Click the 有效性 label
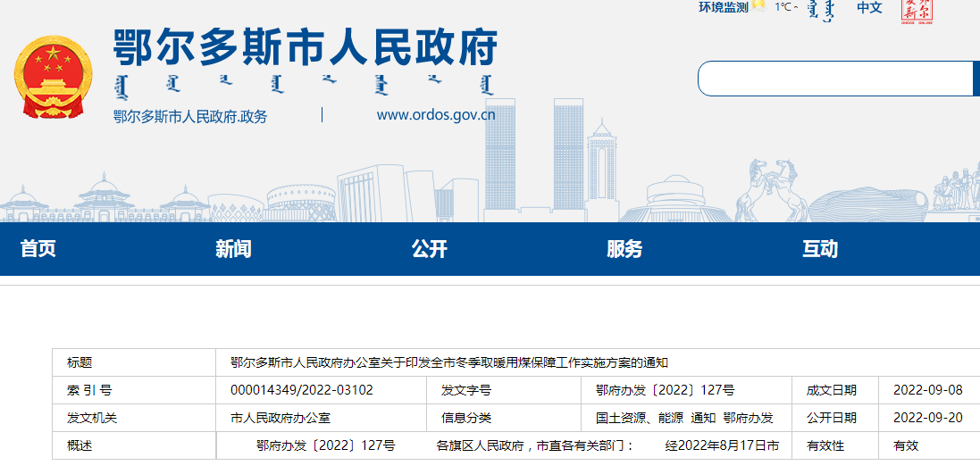The height and width of the screenshot is (474, 980). click(825, 446)
